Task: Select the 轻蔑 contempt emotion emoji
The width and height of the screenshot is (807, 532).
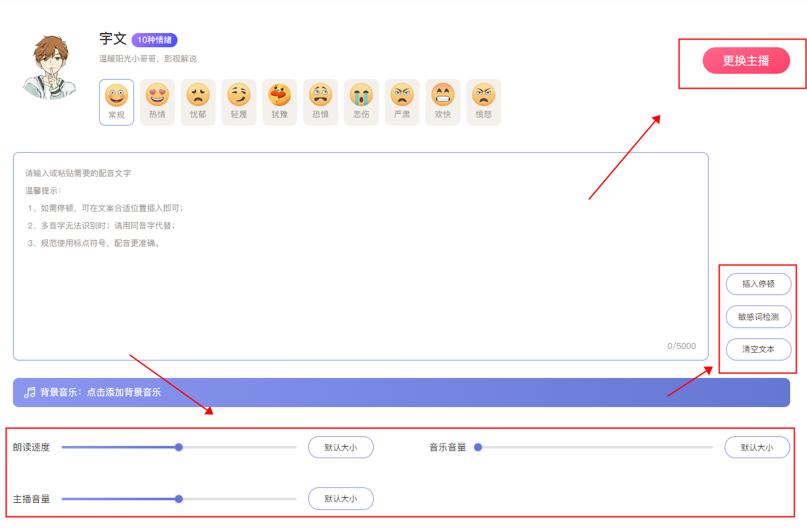Action: 239,102
